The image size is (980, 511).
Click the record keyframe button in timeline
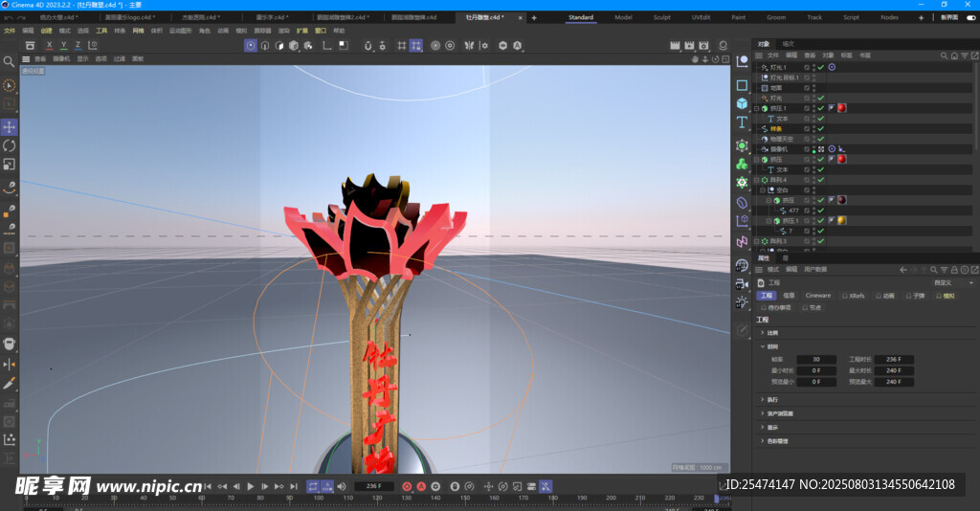pos(407,486)
